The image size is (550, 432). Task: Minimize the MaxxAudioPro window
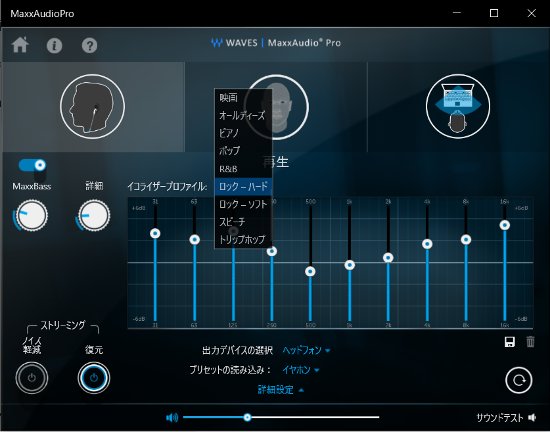[457, 13]
